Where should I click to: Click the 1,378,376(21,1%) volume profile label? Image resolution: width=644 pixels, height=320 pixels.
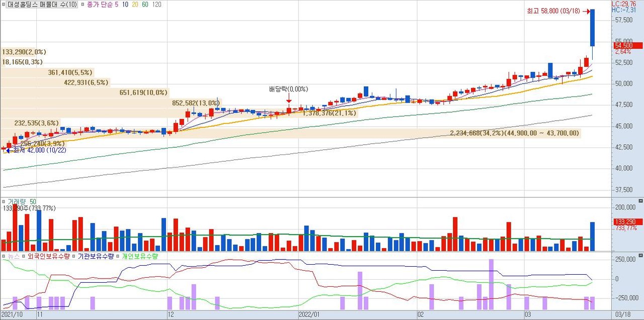tap(330, 113)
